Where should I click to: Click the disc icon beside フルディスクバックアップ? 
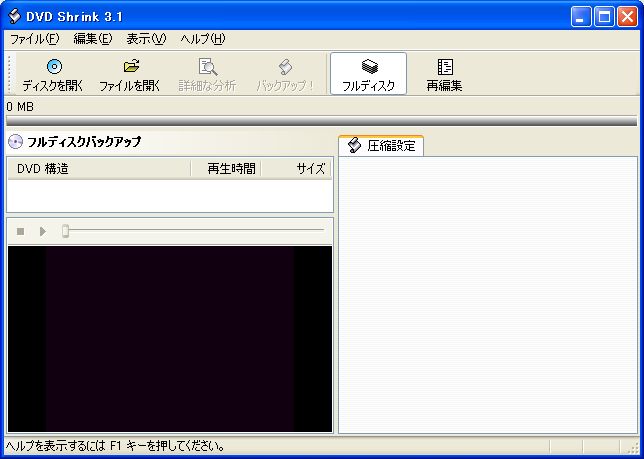coord(16,142)
